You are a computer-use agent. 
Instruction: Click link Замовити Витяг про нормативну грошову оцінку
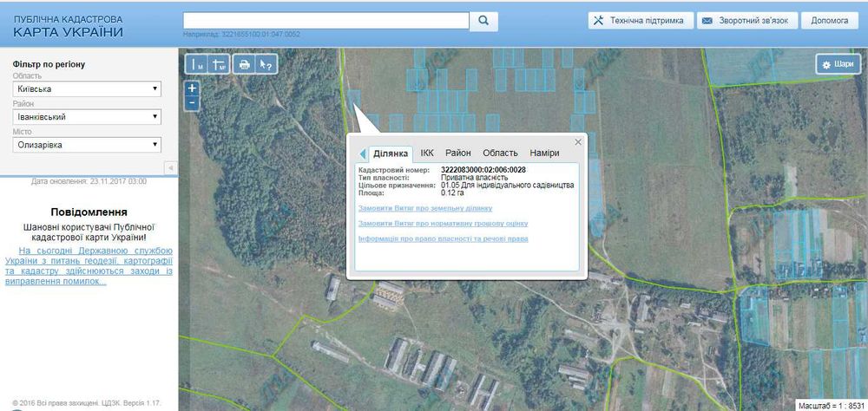coord(443,224)
